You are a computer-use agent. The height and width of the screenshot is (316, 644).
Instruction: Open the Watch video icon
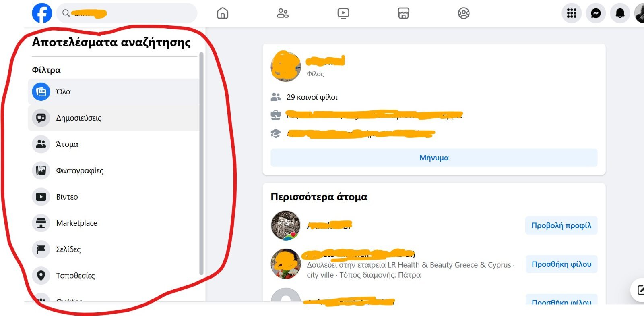(343, 13)
